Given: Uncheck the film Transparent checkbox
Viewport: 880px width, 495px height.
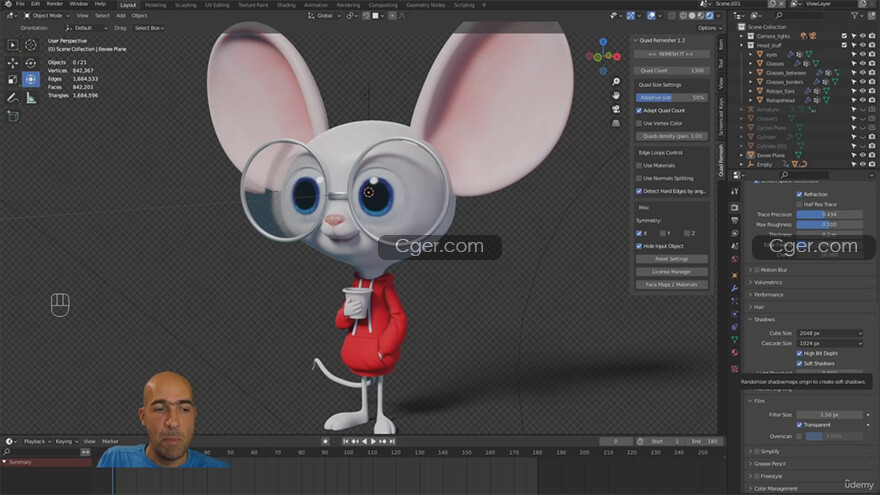Looking at the screenshot, I should [799, 425].
